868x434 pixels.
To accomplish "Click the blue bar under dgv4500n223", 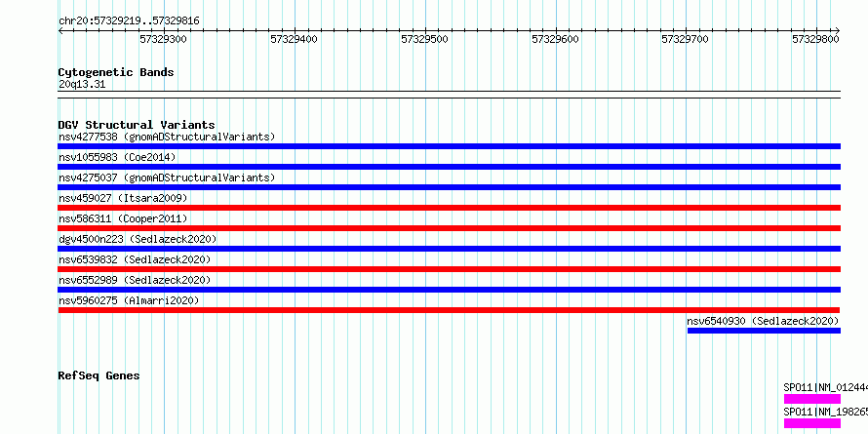I will coord(449,249).
